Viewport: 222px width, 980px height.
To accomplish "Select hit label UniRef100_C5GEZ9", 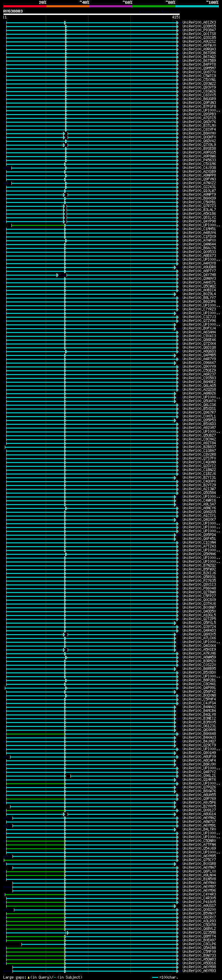I will 199,370.
